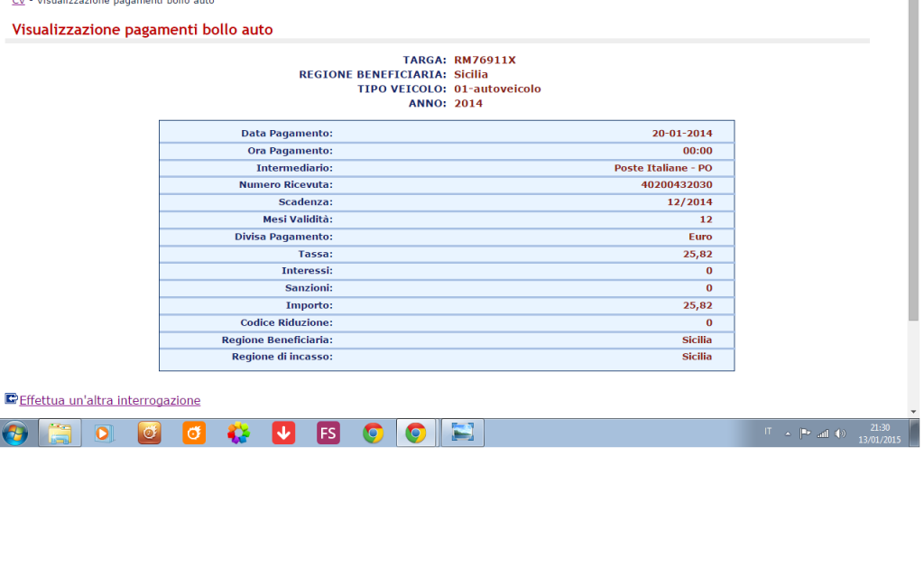The image size is (924, 578).
Task: Open the network signal tray icon
Action: pyautogui.click(x=823, y=433)
